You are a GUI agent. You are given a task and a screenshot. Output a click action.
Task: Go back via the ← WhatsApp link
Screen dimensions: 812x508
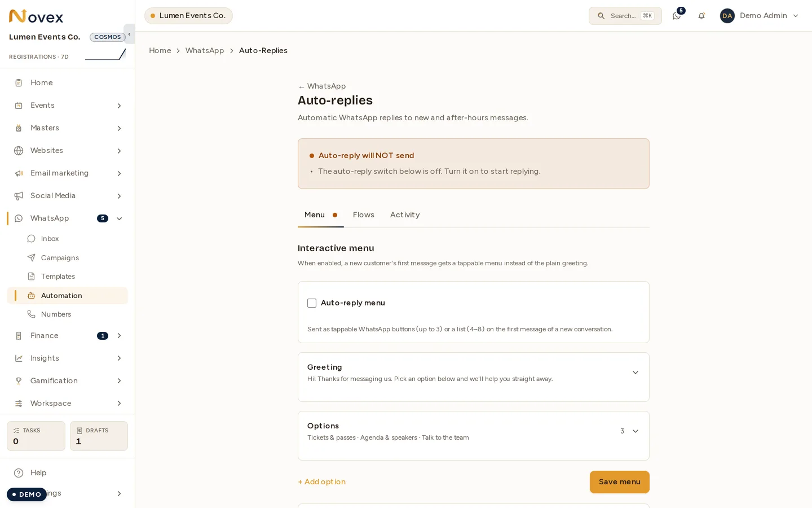coord(322,86)
